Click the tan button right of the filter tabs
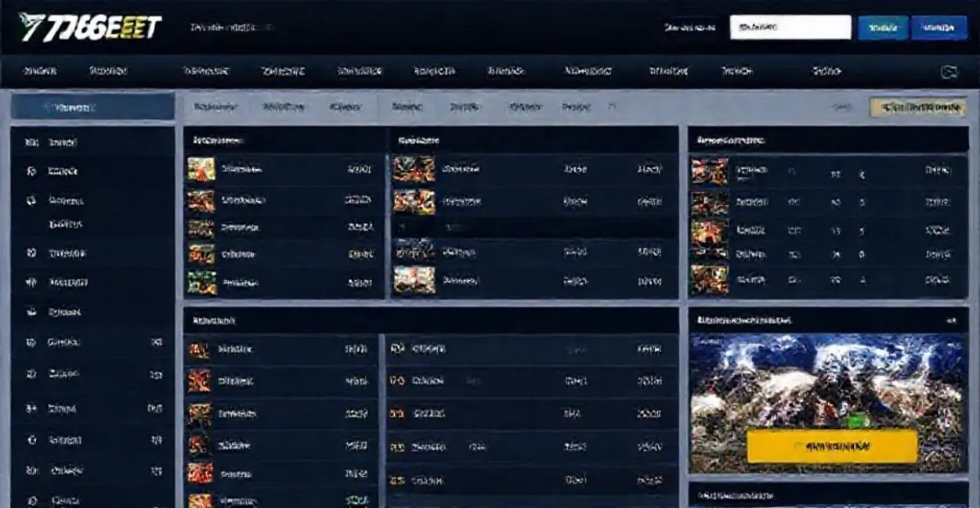The width and height of the screenshot is (980, 508). coord(917,107)
